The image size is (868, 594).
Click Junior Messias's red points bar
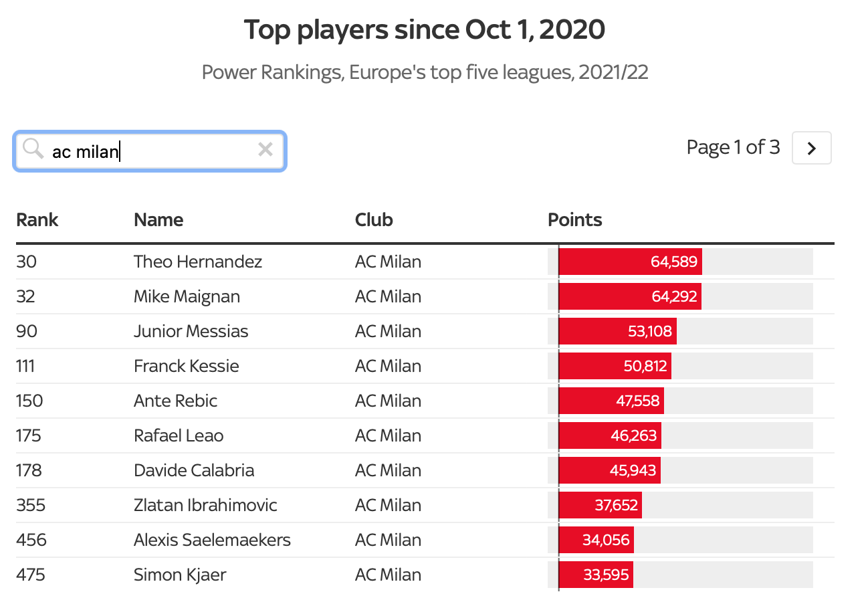(617, 331)
